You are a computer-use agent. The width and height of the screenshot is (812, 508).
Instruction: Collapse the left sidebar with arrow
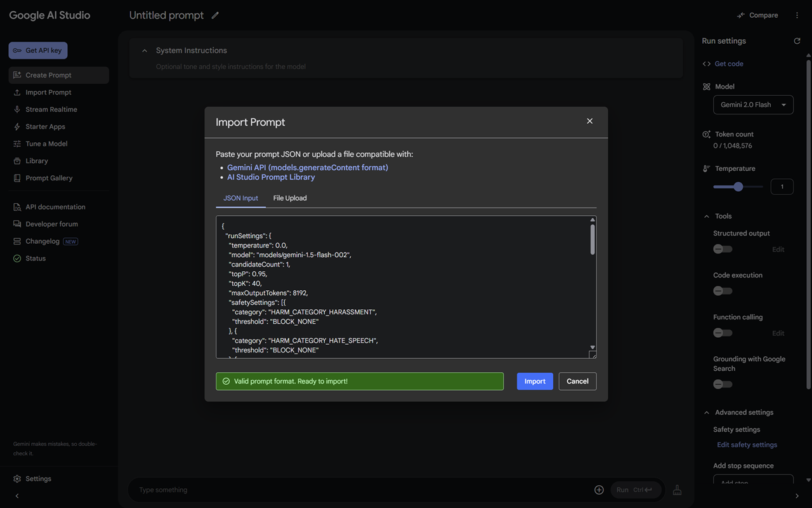tap(17, 496)
